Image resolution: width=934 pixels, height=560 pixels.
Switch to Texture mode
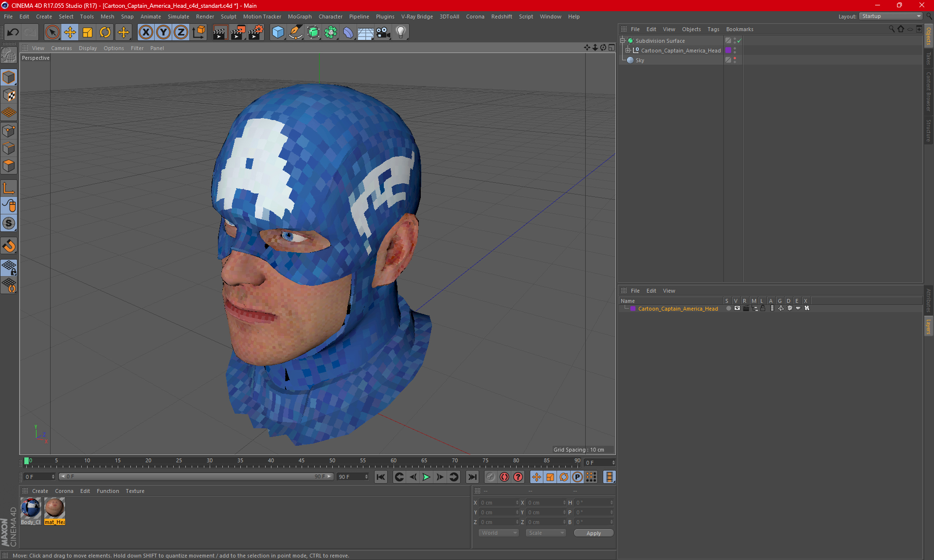(x=9, y=95)
